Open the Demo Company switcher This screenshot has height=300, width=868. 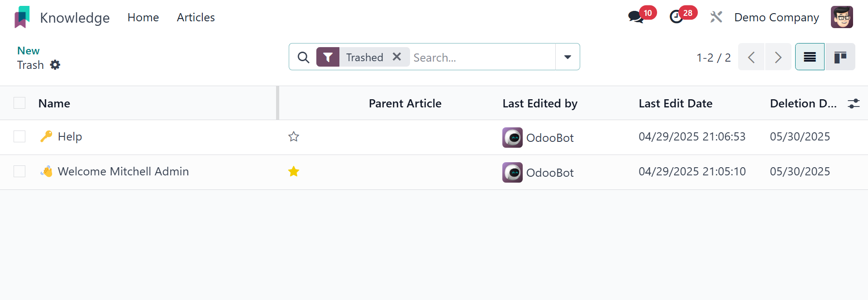(x=776, y=17)
